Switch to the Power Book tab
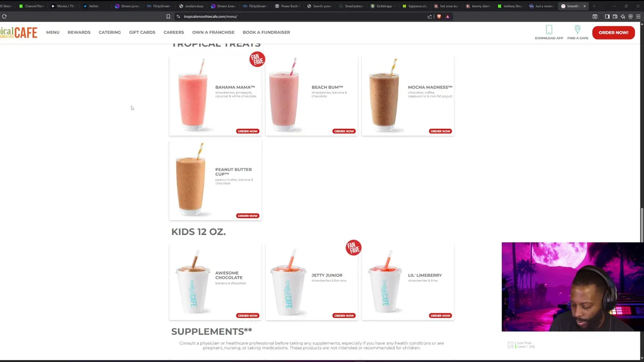 coord(286,6)
